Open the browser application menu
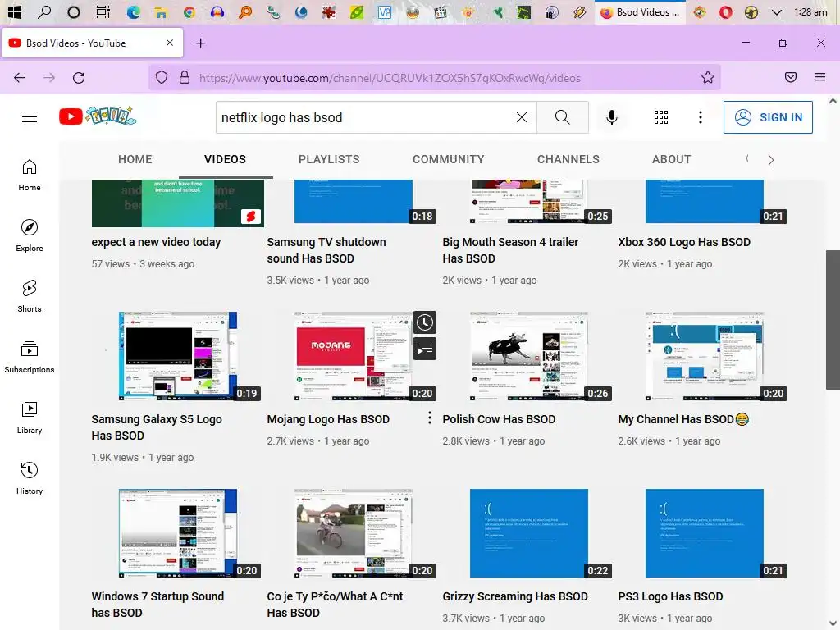This screenshot has height=630, width=840. [x=819, y=78]
